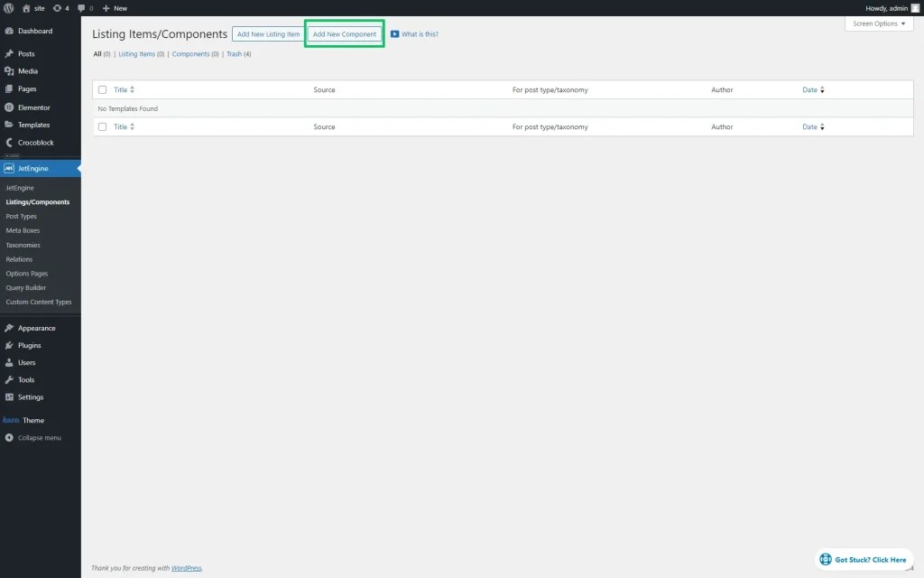Click the Posts pin icon
Screen dimensions: 924x578
9,53
